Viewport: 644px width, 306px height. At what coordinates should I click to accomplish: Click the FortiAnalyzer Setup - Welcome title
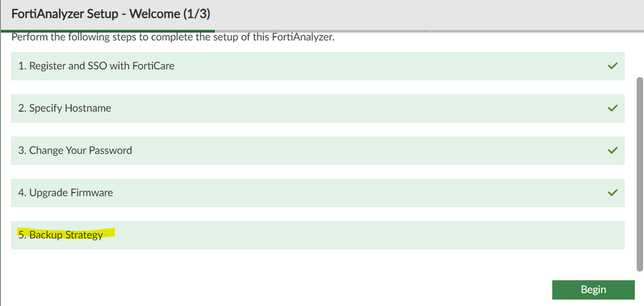click(110, 14)
